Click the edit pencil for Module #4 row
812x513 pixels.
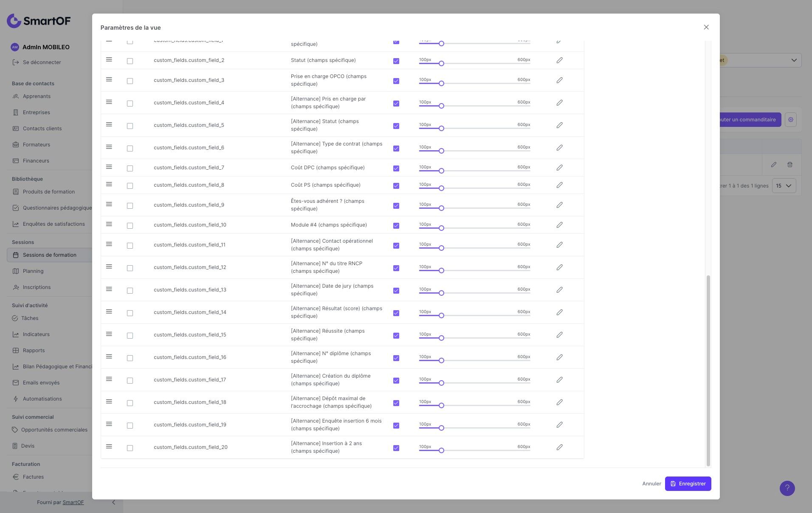pyautogui.click(x=559, y=225)
